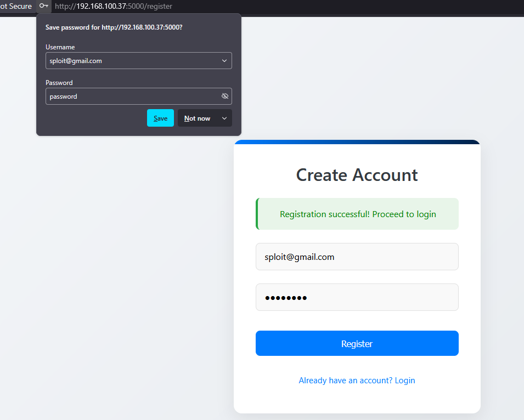This screenshot has height=420, width=524.
Task: Click the key icon in the address bar
Action: coord(44,6)
